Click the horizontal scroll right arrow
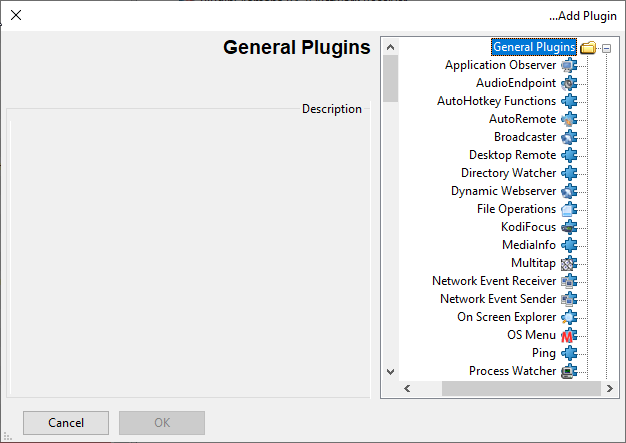Screen dimensions: 626x443 tap(609, 389)
